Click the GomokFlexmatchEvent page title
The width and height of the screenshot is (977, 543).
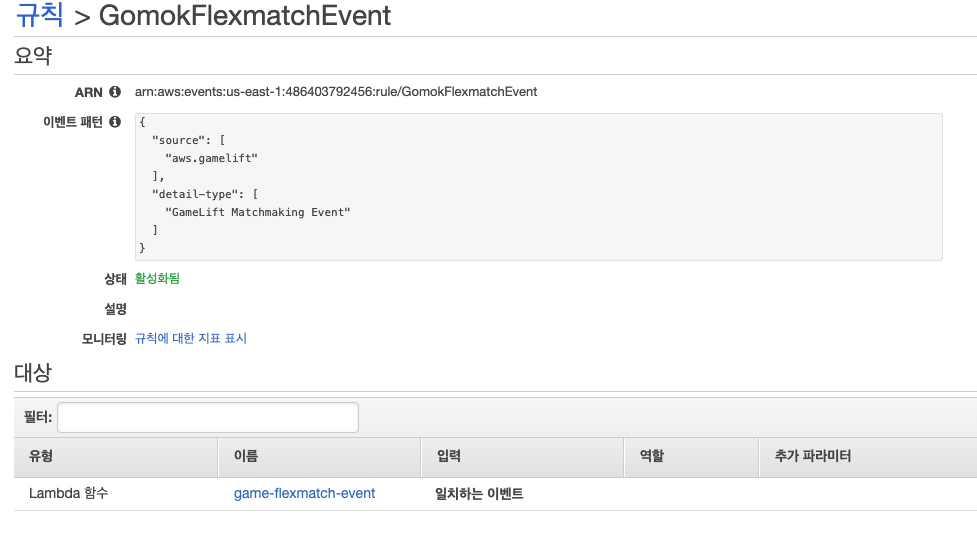click(245, 16)
